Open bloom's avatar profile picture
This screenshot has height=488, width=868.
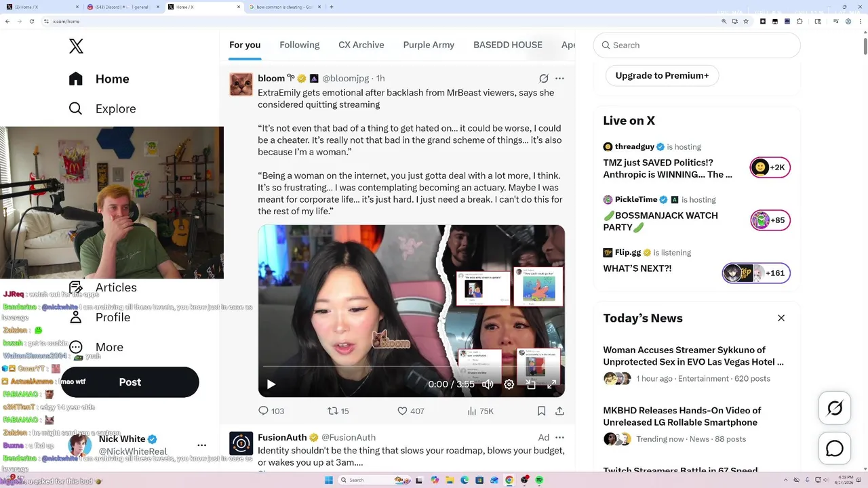click(241, 85)
